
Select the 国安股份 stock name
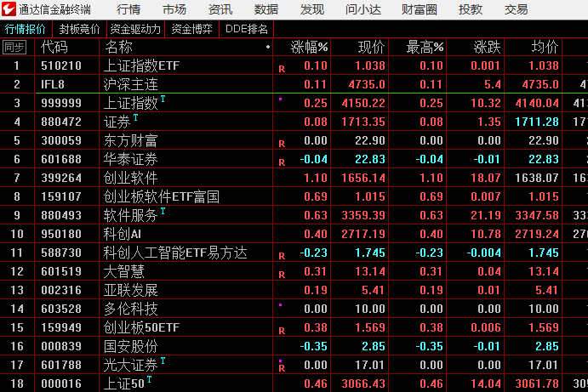pyautogui.click(x=130, y=347)
